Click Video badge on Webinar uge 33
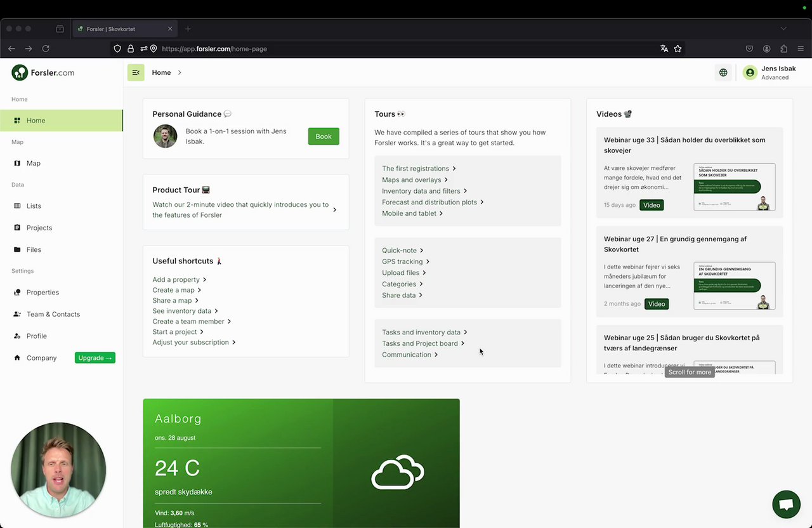Screen dimensions: 812x528 pyautogui.click(x=652, y=205)
